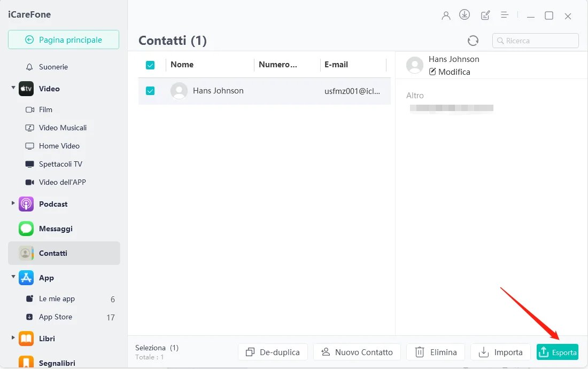Open the user account icon in top bar
The width and height of the screenshot is (588, 369).
coord(446,15)
